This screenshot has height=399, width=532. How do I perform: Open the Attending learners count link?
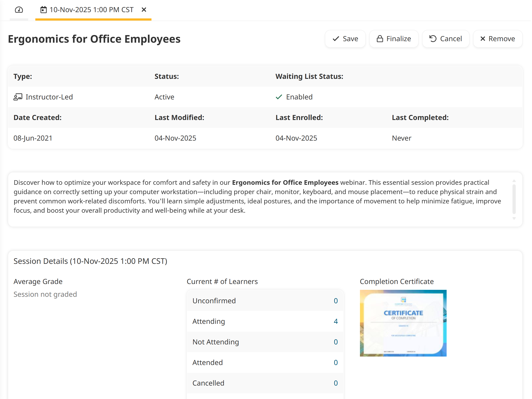point(335,321)
